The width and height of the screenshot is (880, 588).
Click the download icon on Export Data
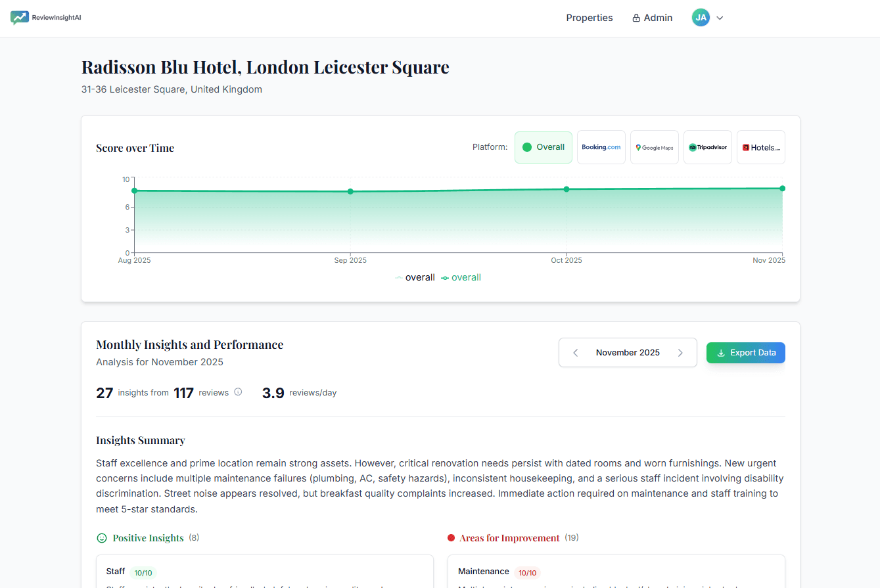721,352
